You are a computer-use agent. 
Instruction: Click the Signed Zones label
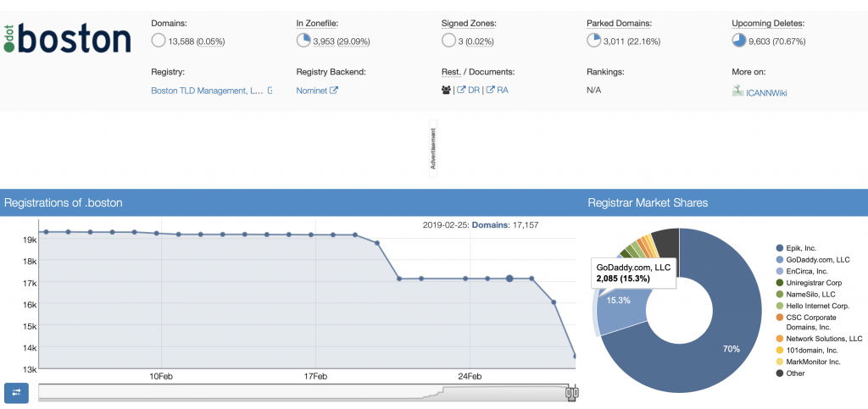tap(469, 23)
